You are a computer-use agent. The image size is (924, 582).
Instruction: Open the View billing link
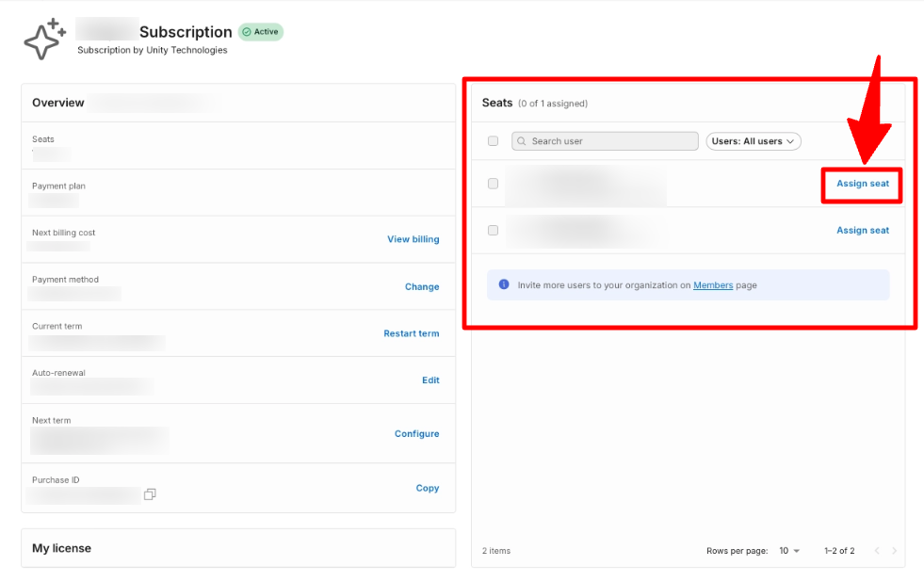click(x=413, y=239)
